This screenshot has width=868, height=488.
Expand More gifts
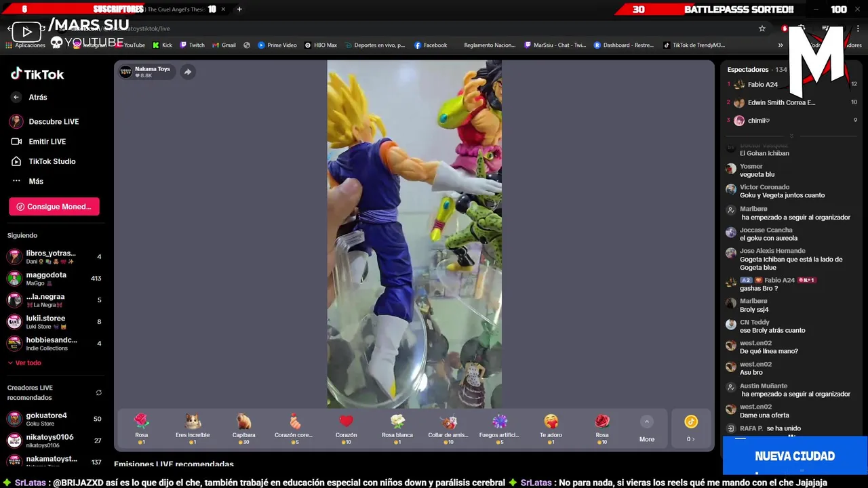(x=647, y=429)
